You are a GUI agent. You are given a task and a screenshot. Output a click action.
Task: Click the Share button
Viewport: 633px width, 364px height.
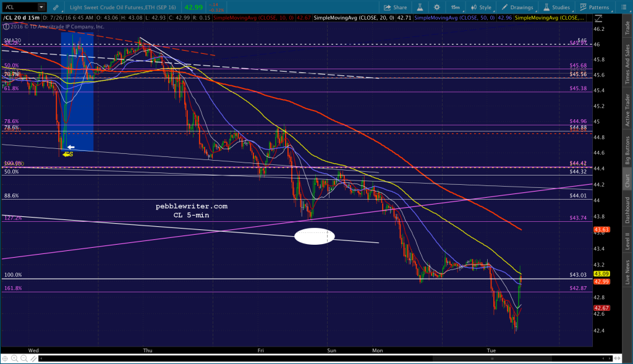[395, 7]
